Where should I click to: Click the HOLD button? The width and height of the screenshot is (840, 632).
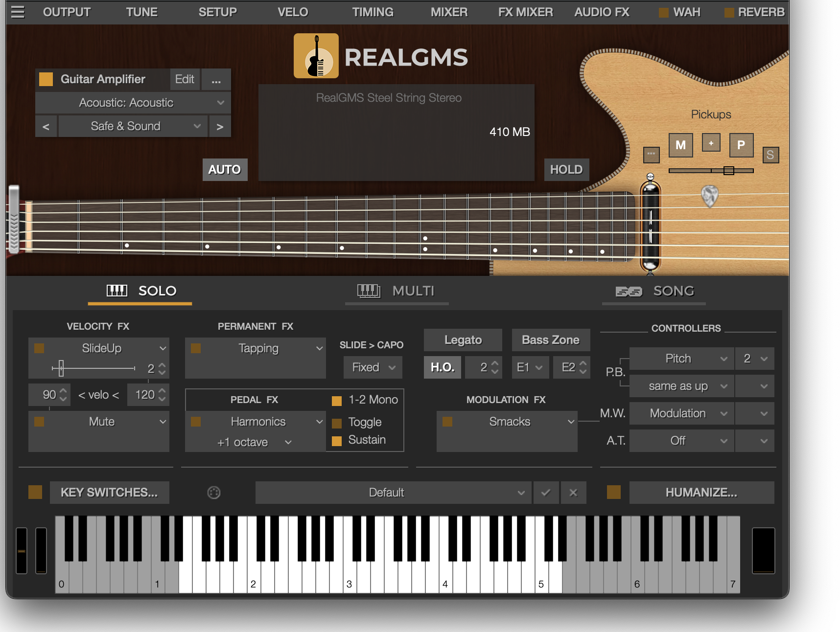(x=566, y=170)
